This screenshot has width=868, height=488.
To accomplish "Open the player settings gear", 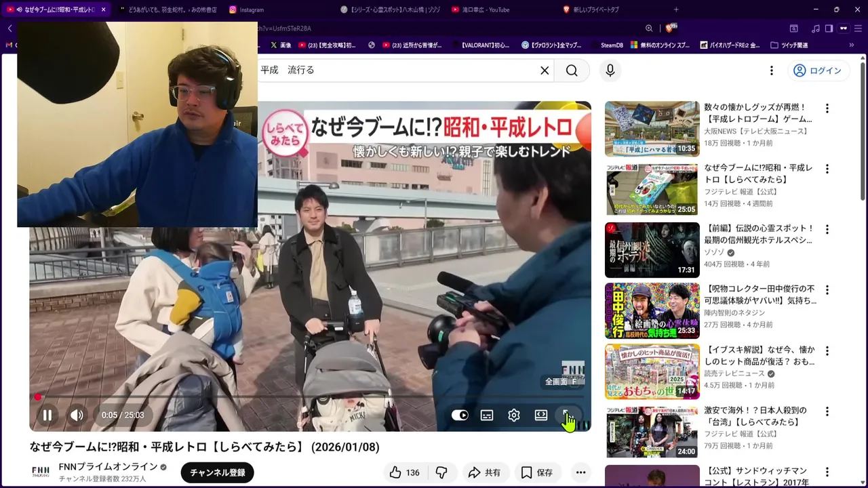I will 514,415.
